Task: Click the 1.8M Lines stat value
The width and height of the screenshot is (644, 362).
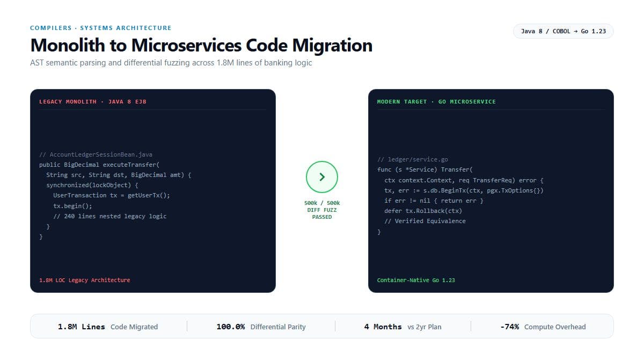Action: click(82, 327)
